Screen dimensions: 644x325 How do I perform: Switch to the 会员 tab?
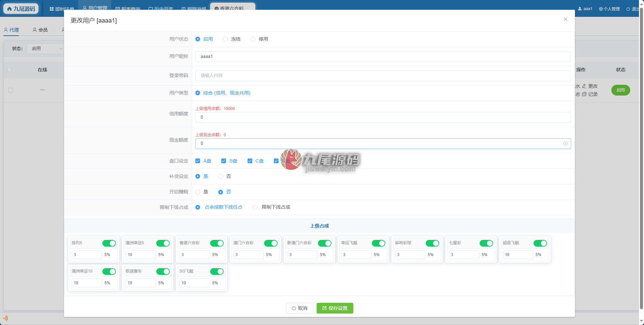pos(40,30)
